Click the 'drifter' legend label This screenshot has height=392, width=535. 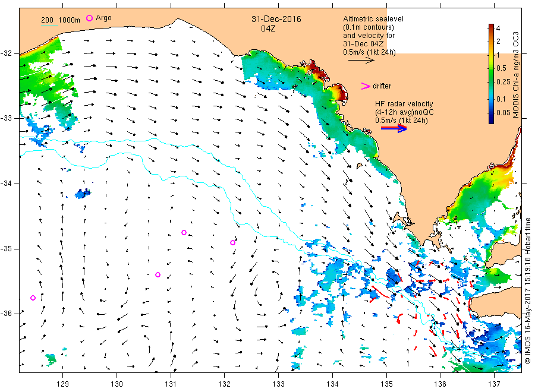(382, 86)
